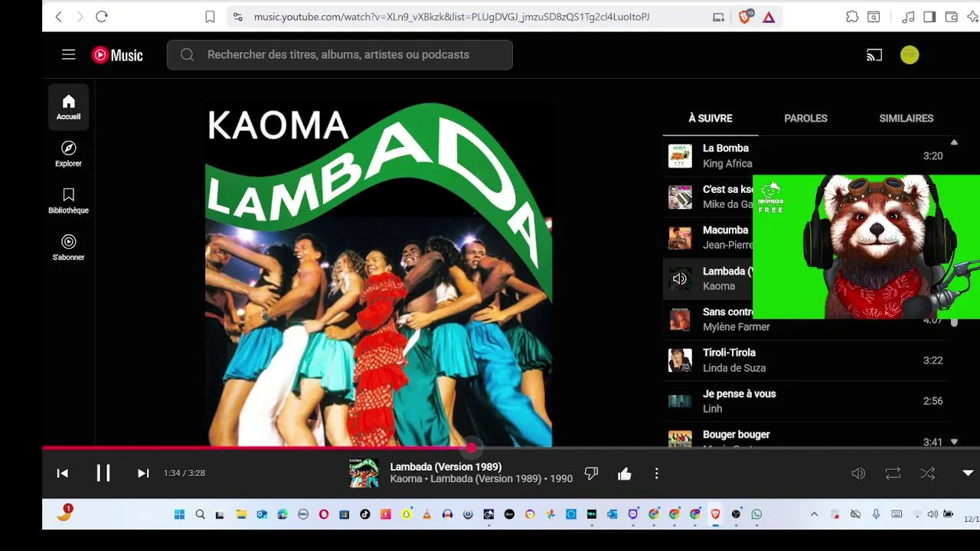This screenshot has width=980, height=551.
Task: Click the Tiroli-Tirola thumbnail
Action: click(x=680, y=360)
